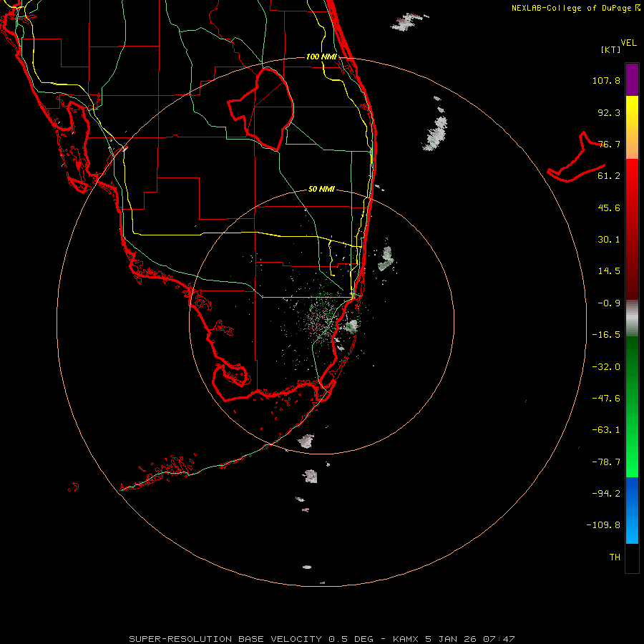Click the purple segment of the velocity color bar

(632, 79)
